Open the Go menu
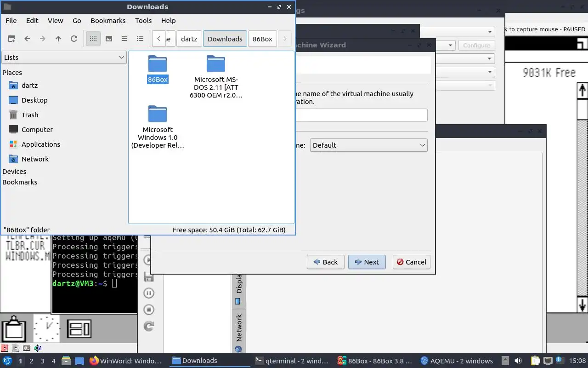Viewport: 588px width, 368px height. (77, 21)
